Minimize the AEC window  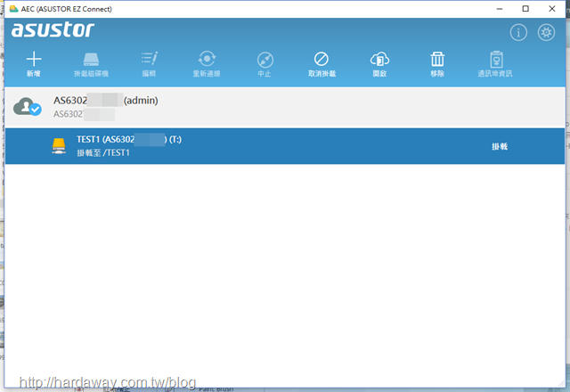(500, 9)
